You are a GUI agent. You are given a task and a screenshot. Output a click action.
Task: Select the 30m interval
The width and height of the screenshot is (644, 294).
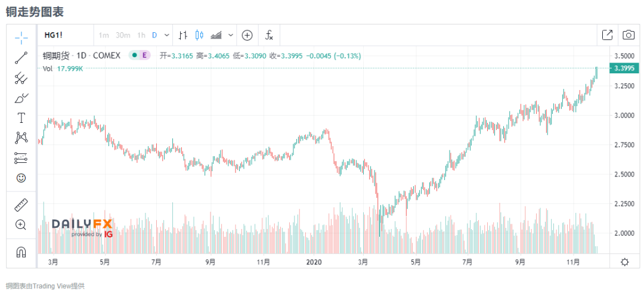coord(123,35)
